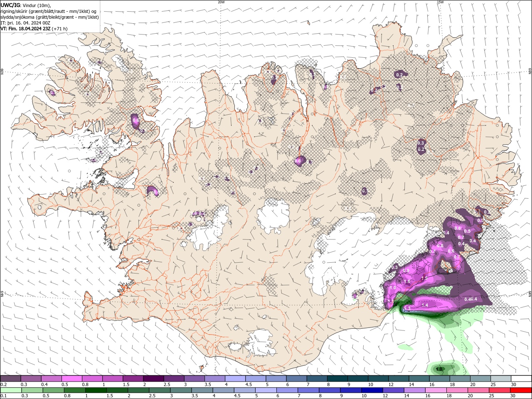Click the 'rigning/skúrir' legend description line

point(49,11)
